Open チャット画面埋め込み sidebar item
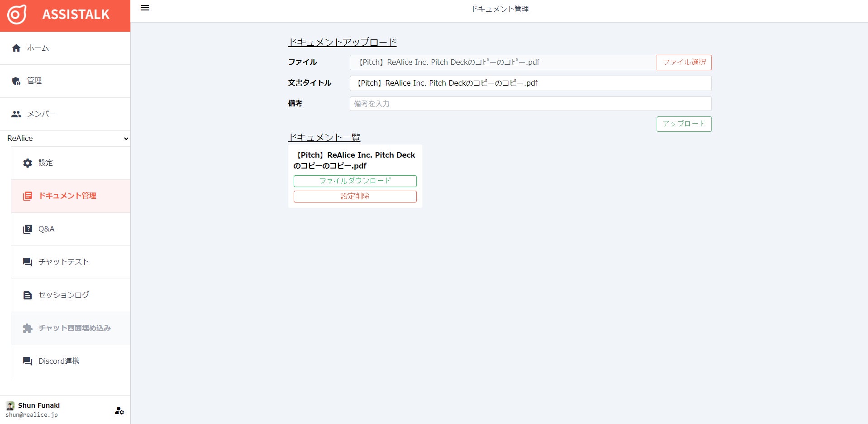868x424 pixels. [71, 328]
